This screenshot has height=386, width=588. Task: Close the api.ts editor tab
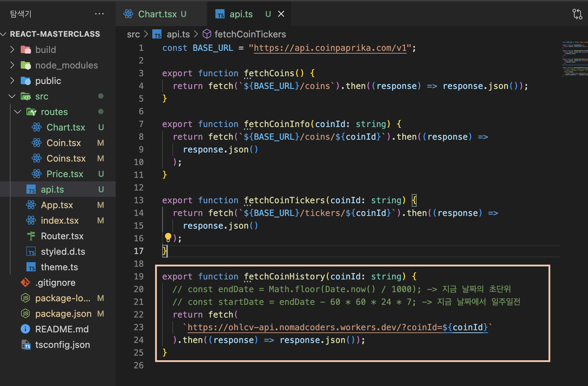click(x=281, y=14)
